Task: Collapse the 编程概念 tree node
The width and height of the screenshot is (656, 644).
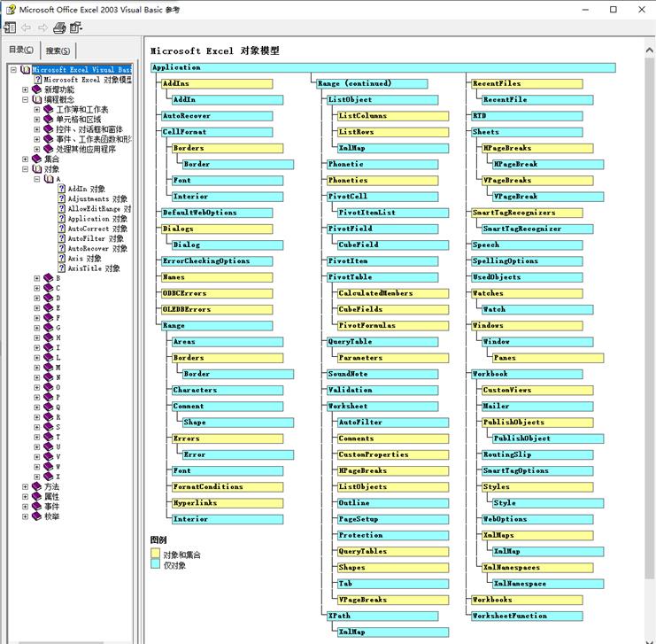Action: click(x=25, y=100)
